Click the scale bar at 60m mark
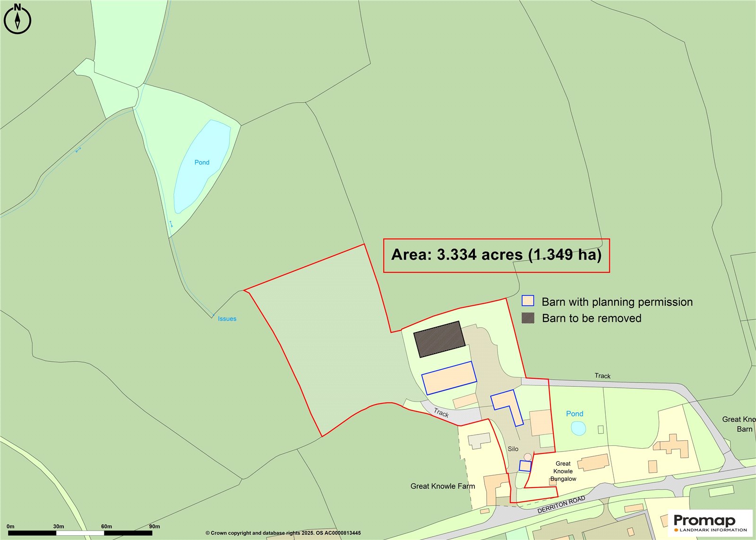This screenshot has width=756, height=540. click(105, 532)
